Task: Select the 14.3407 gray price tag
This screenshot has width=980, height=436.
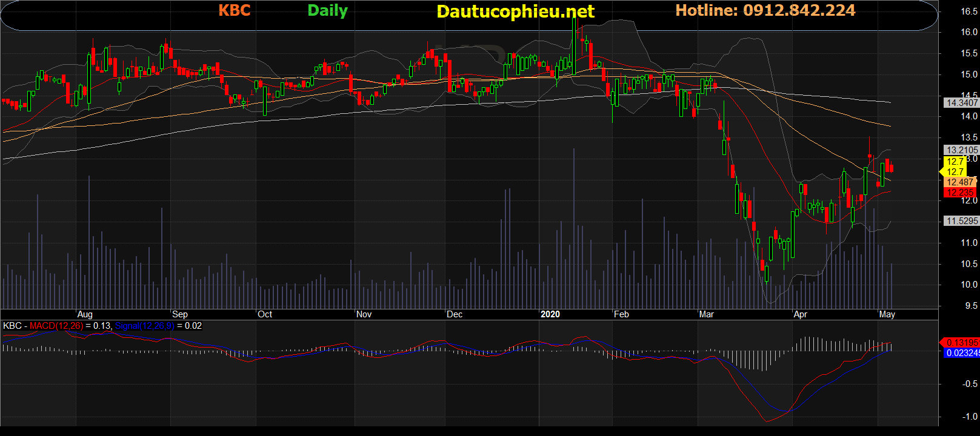Action: [x=961, y=103]
